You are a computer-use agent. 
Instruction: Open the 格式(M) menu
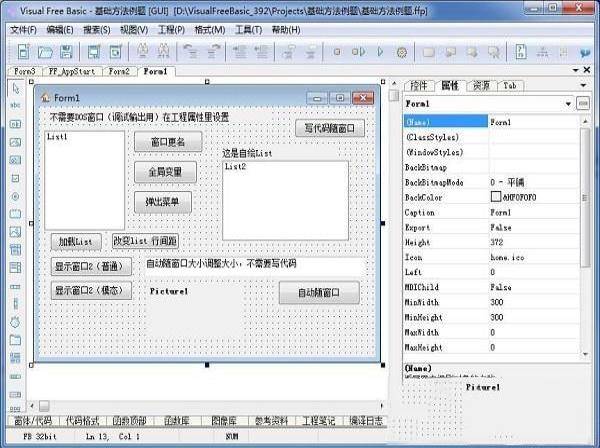(x=210, y=30)
